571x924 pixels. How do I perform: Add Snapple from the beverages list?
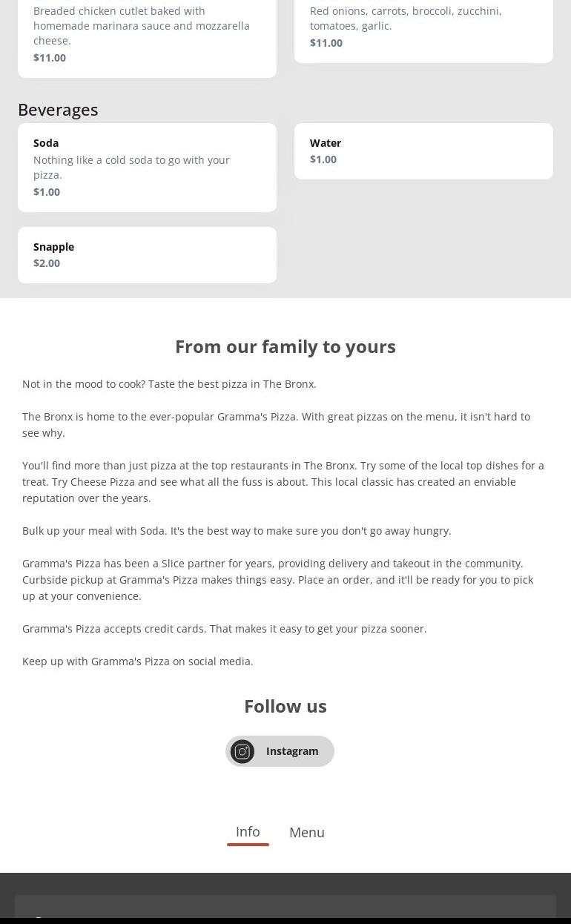pyautogui.click(x=147, y=254)
